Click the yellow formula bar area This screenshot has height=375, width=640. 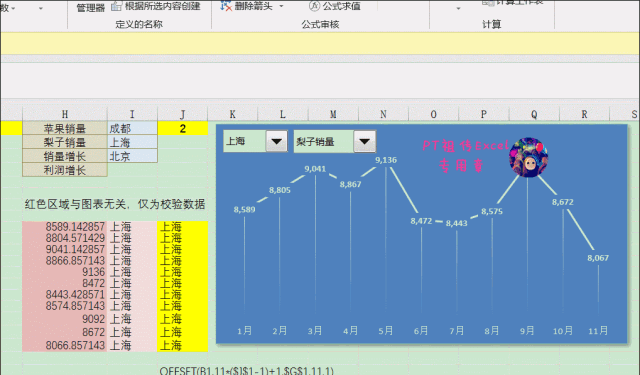click(320, 44)
